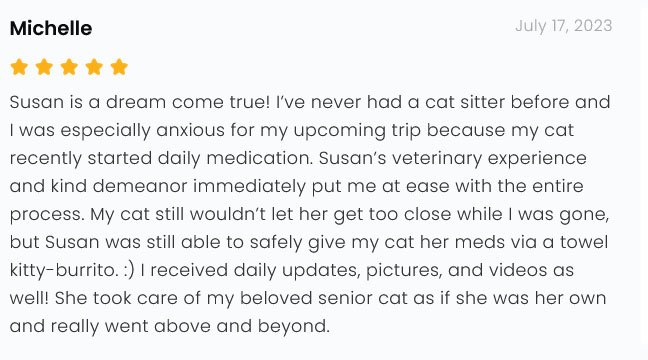Click the fourth rating star
The image size is (648, 360).
94,67
